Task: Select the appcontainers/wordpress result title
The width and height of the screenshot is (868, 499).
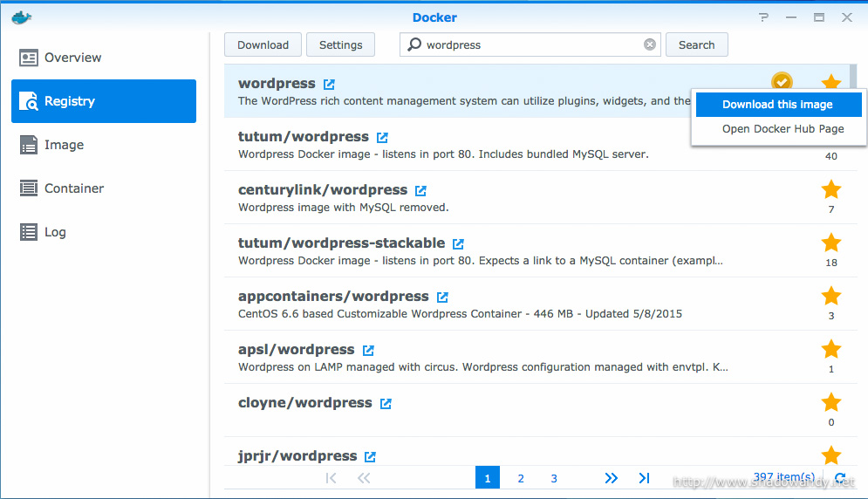Action: coord(333,296)
